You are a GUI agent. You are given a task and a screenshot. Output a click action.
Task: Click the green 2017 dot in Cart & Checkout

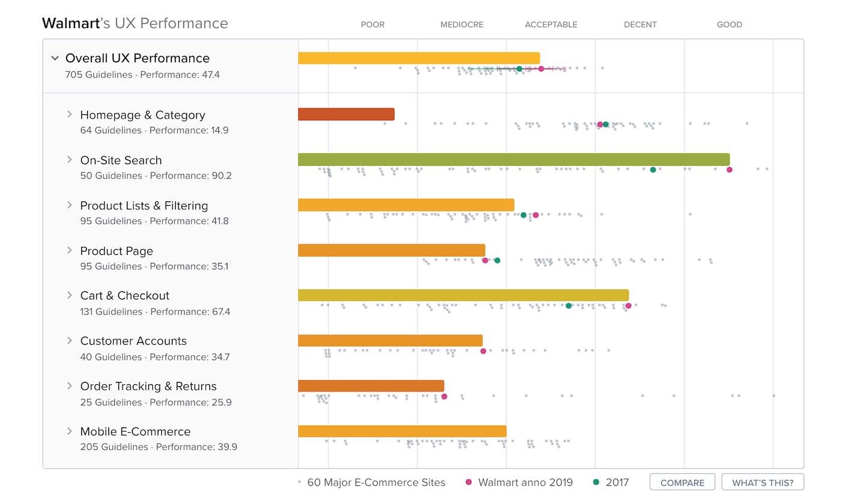(x=568, y=306)
